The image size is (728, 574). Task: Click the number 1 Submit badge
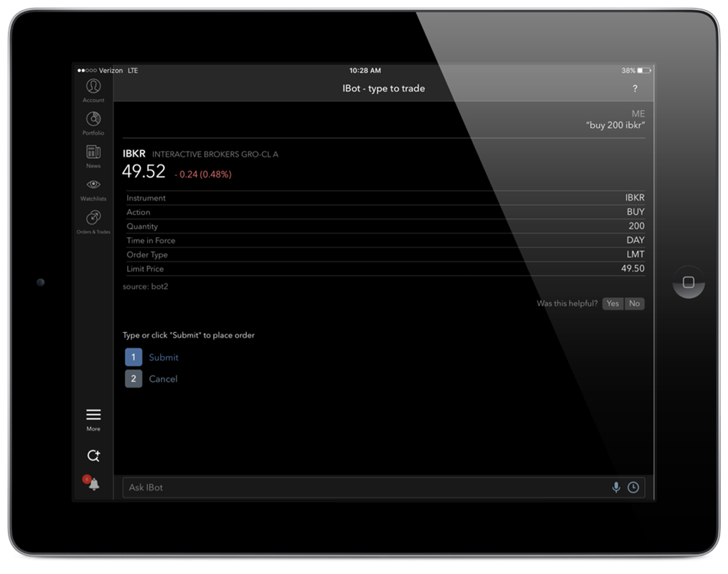(x=133, y=357)
